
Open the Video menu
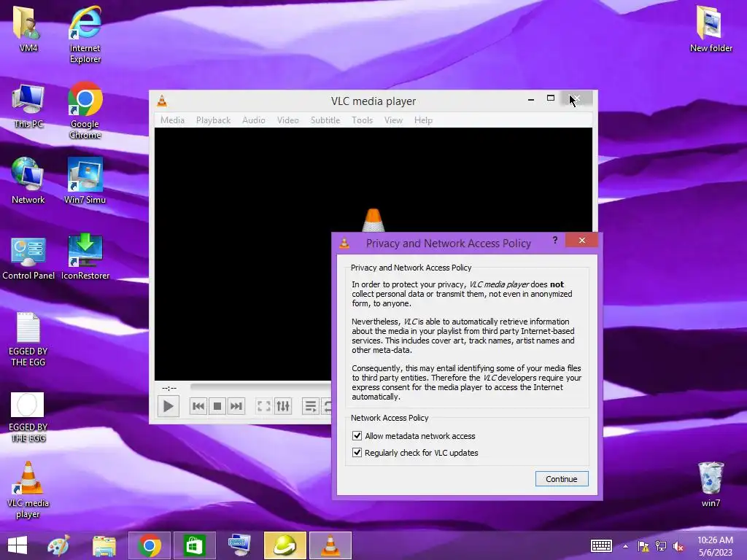[287, 120]
